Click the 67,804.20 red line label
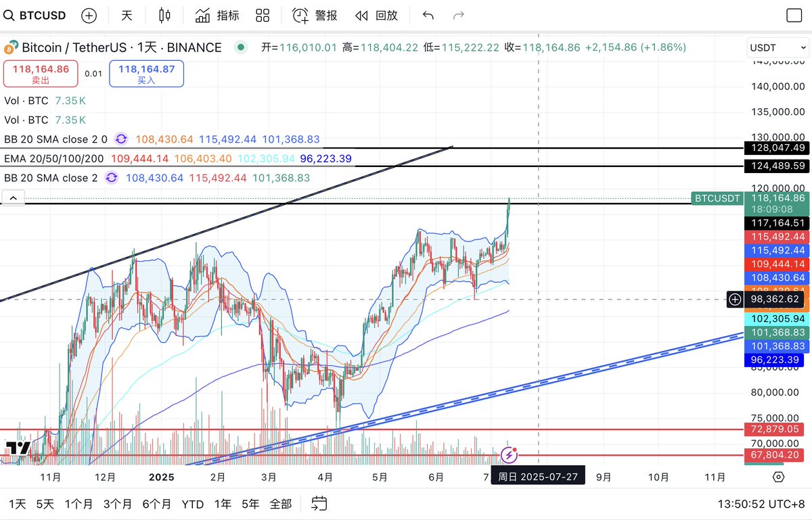The width and height of the screenshot is (812, 520). 775,455
